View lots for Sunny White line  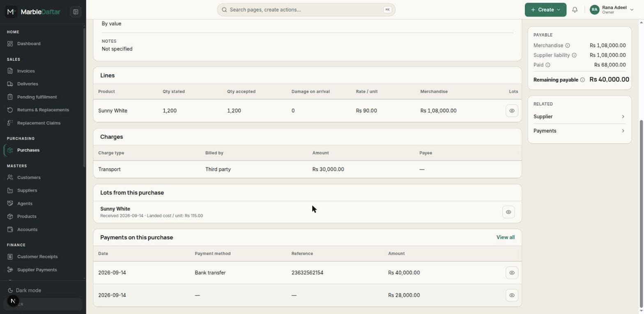pos(512,111)
